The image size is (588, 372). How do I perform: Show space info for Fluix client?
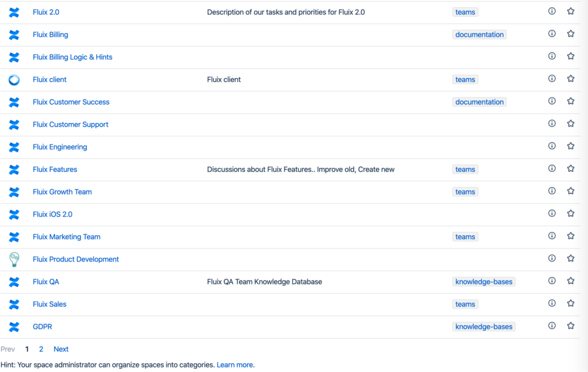tap(552, 79)
